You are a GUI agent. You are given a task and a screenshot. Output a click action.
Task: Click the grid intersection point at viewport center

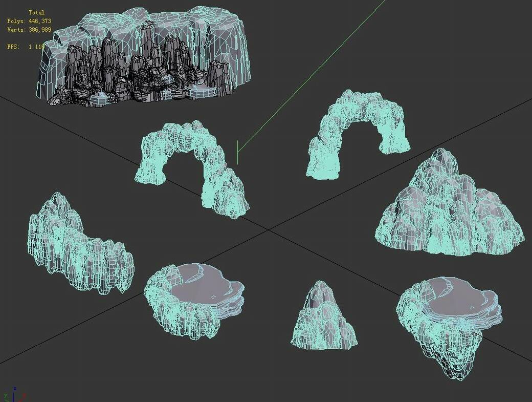(269, 229)
